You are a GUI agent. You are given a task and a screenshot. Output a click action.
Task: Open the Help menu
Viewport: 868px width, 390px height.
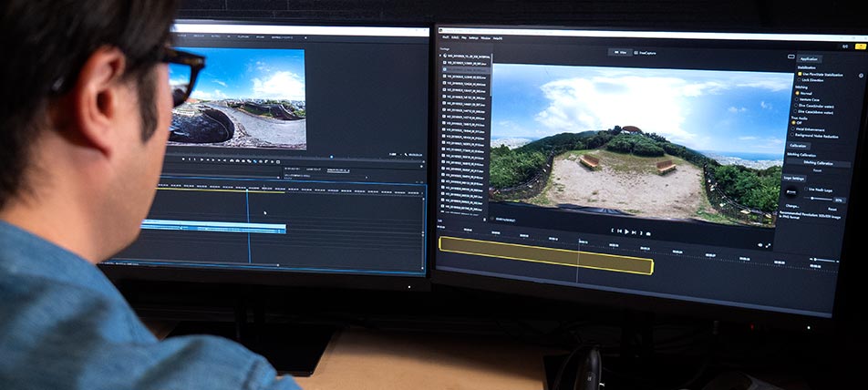pos(498,38)
